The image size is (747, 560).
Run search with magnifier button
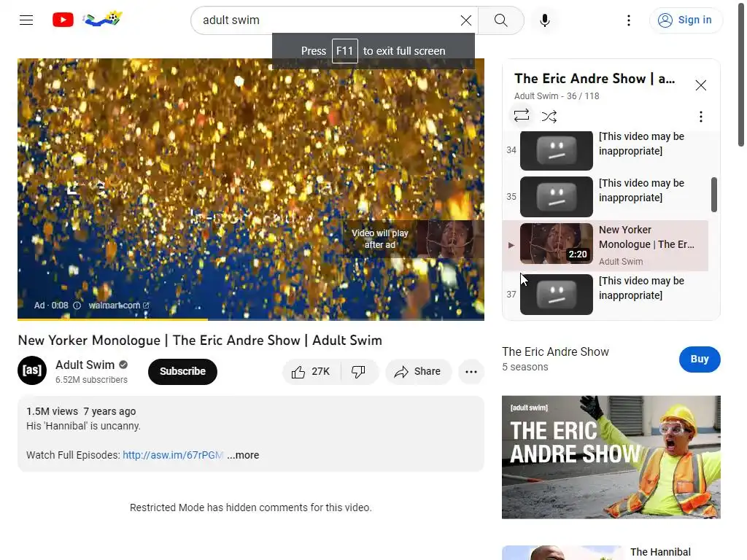500,20
